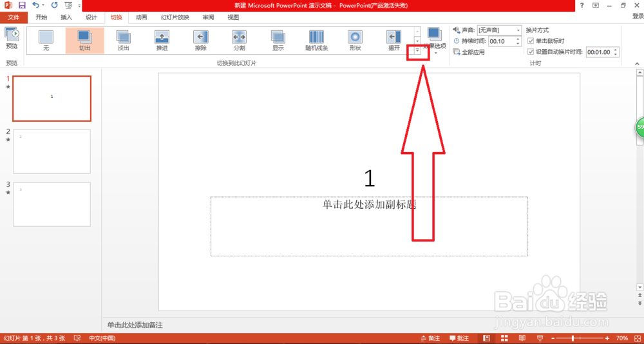Collapse the ribbon with the chevron
This screenshot has width=644, height=344.
(x=637, y=64)
